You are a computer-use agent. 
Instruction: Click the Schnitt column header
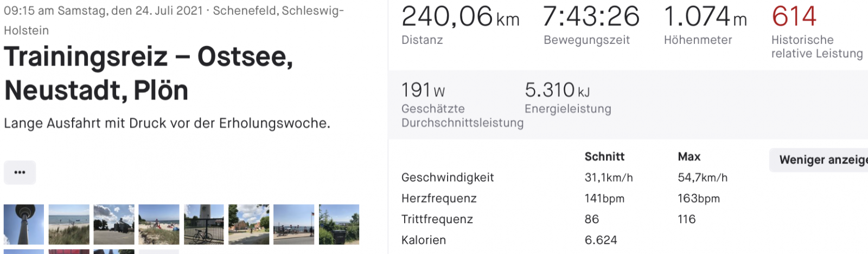pyautogui.click(x=604, y=157)
